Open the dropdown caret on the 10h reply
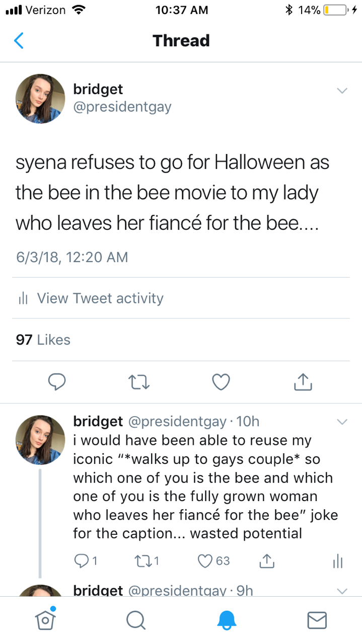Screen dimensions: 362x644 [342, 422]
